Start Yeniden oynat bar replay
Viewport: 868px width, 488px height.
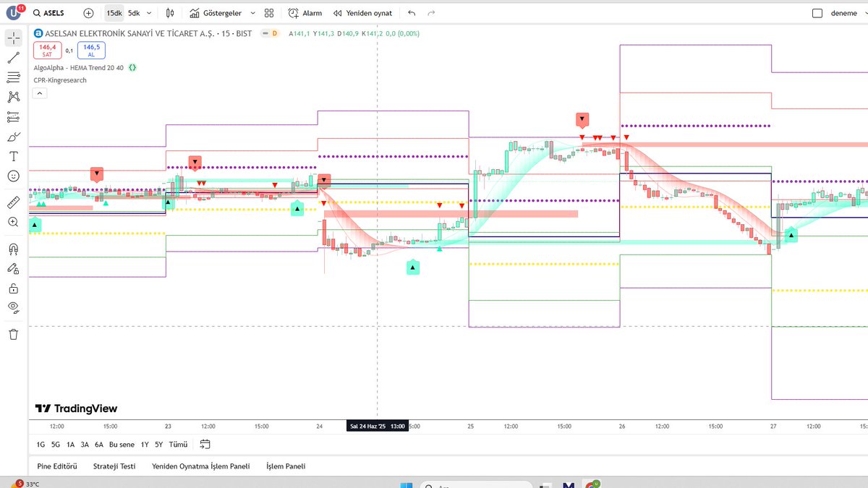(x=363, y=13)
